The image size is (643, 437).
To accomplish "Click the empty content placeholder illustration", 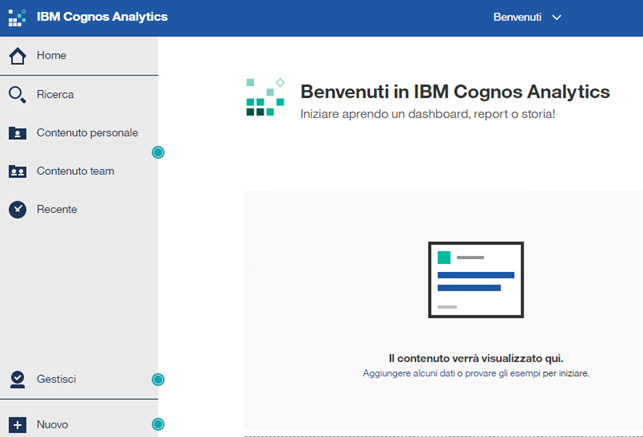I will [476, 280].
